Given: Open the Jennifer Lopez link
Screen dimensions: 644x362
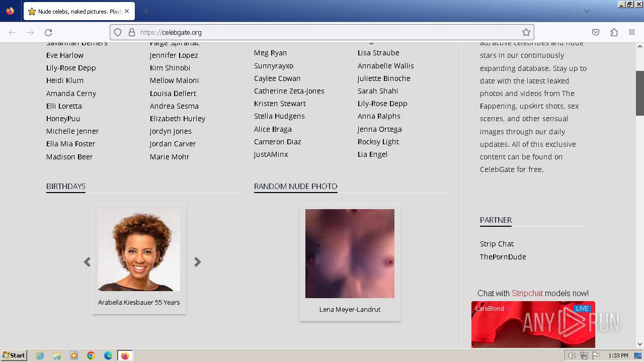Looking at the screenshot, I should coord(174,55).
